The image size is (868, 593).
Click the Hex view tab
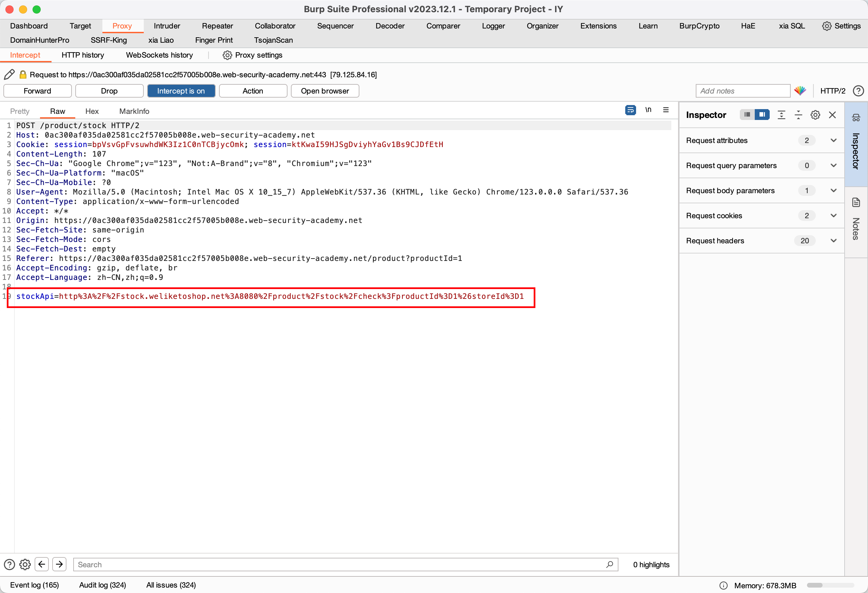(x=92, y=111)
